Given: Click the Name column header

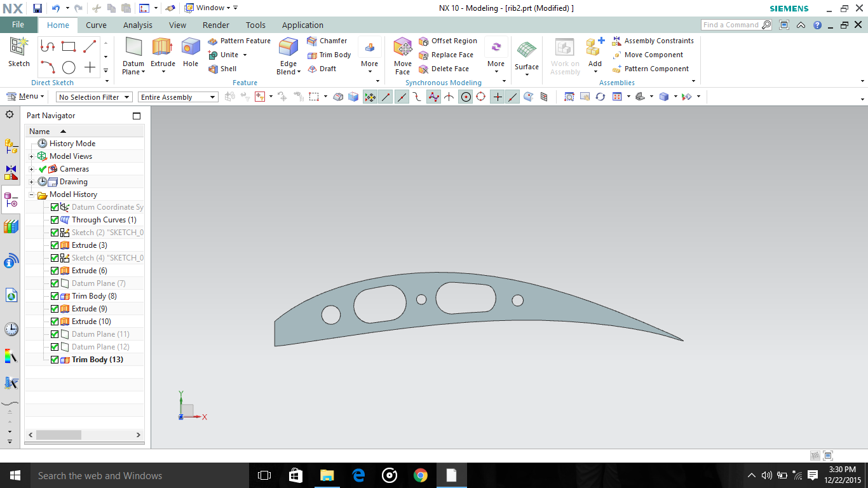Looking at the screenshot, I should [85, 131].
